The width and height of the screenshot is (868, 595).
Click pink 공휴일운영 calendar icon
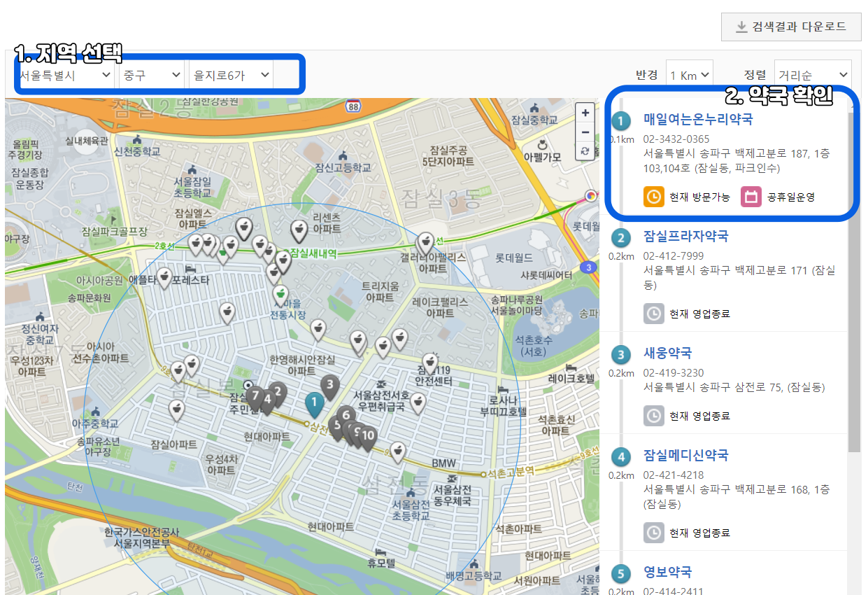click(751, 197)
